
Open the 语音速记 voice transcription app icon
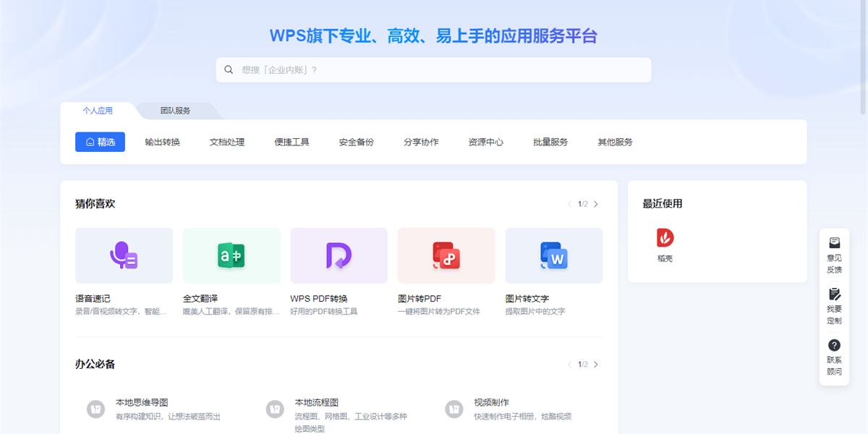124,255
